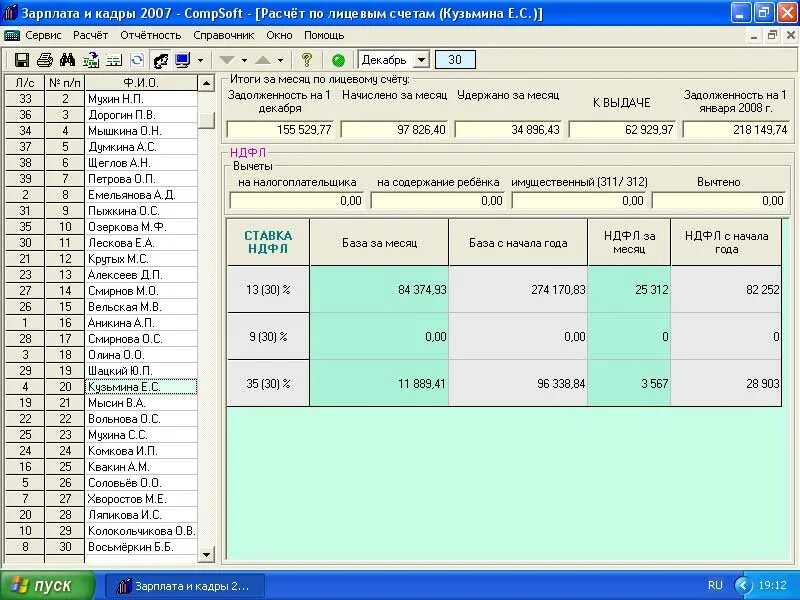Open the binoculars search tool
The image size is (800, 600).
pos(67,60)
